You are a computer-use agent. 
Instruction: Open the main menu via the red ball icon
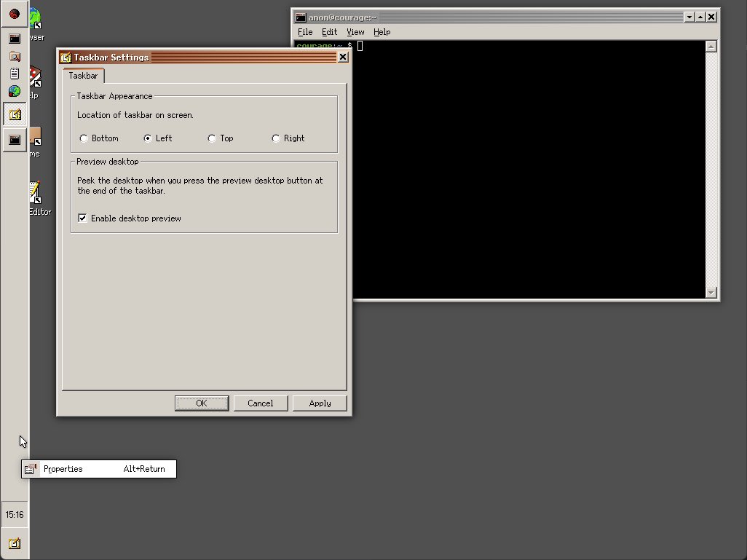pyautogui.click(x=15, y=12)
